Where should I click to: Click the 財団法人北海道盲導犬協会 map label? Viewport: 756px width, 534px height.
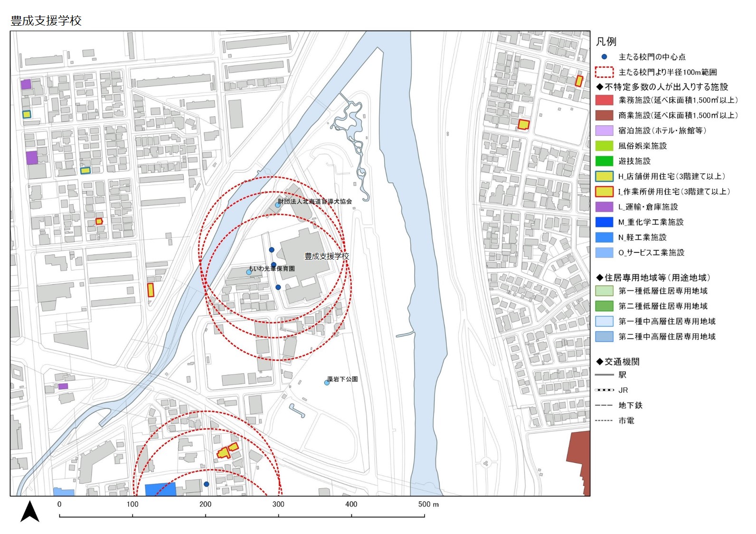pyautogui.click(x=315, y=201)
